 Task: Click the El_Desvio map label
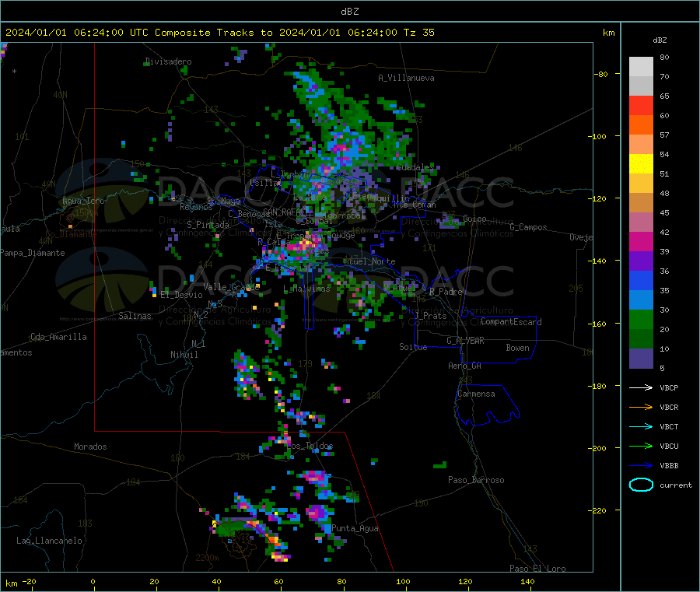(x=181, y=295)
